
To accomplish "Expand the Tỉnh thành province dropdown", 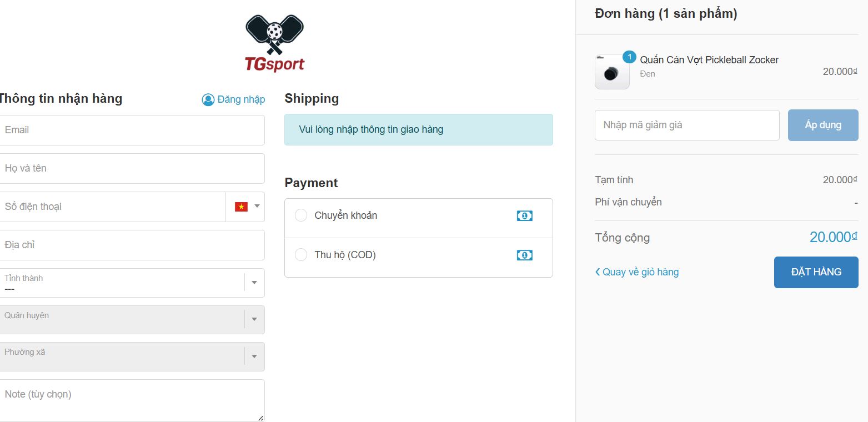I will [x=254, y=283].
